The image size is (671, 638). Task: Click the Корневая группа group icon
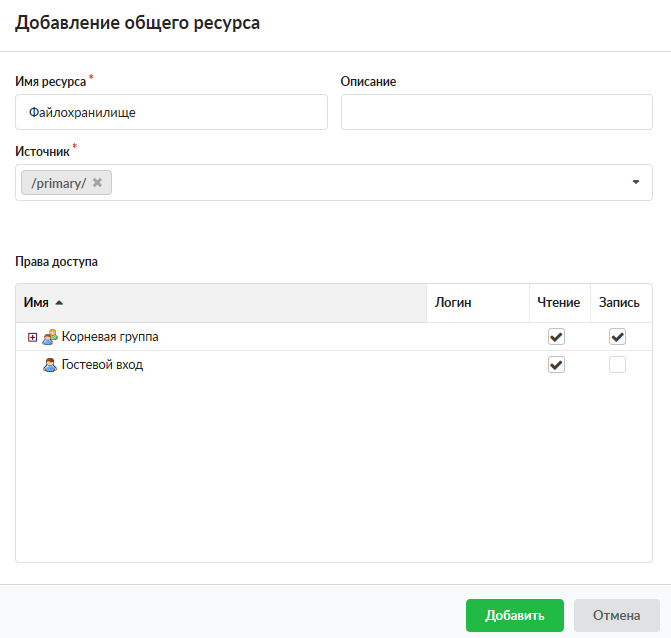click(50, 337)
